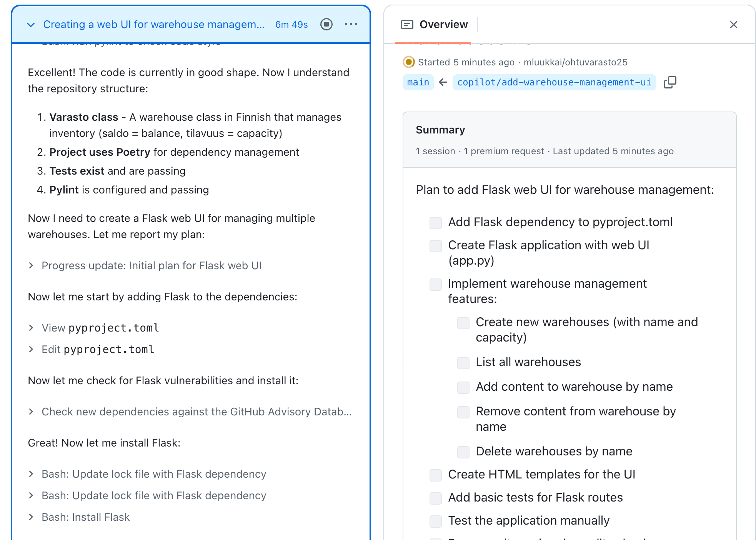Image resolution: width=756 pixels, height=540 pixels.
Task: Expand the Progress update initial plan step
Action: [31, 265]
